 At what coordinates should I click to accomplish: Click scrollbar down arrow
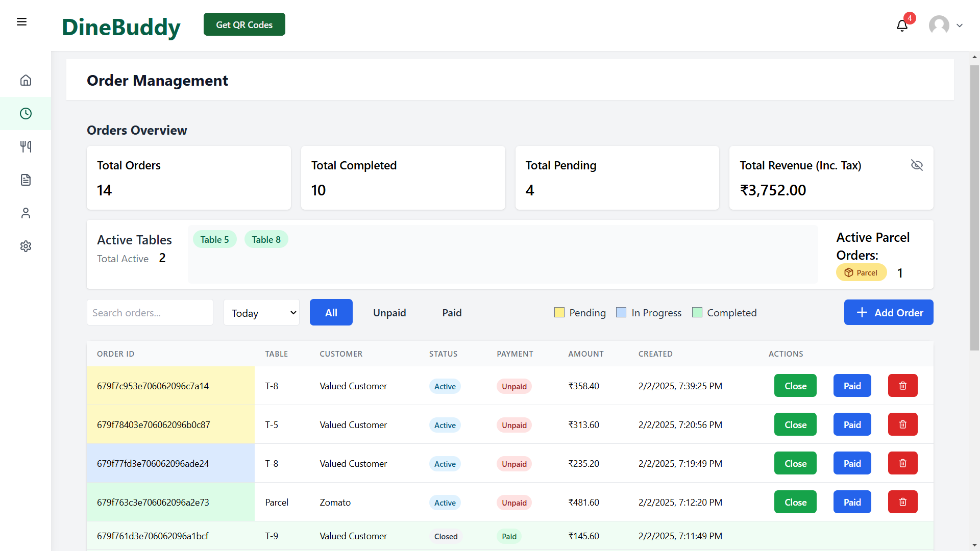[974, 545]
